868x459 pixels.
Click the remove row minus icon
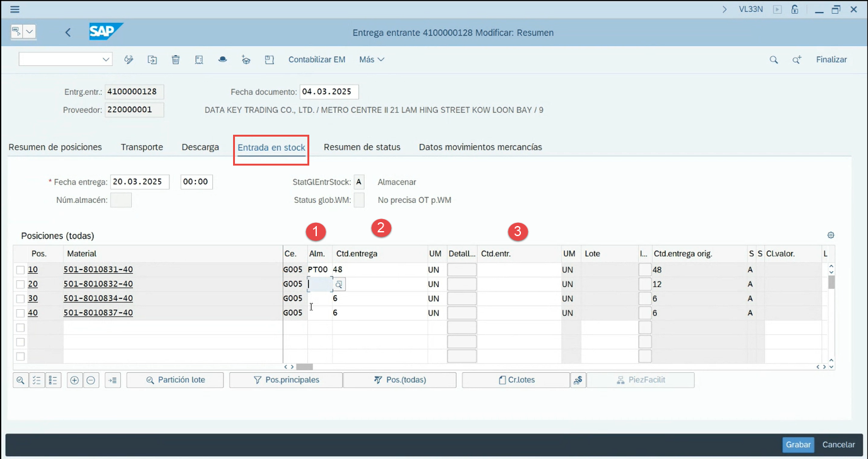pyautogui.click(x=91, y=380)
